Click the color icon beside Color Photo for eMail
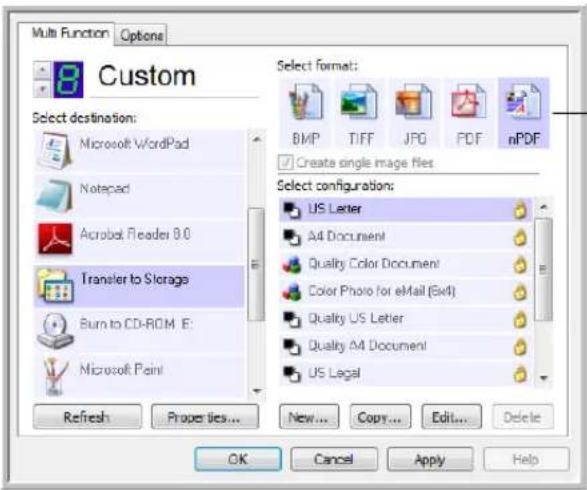The width and height of the screenshot is (587, 490). point(292,292)
